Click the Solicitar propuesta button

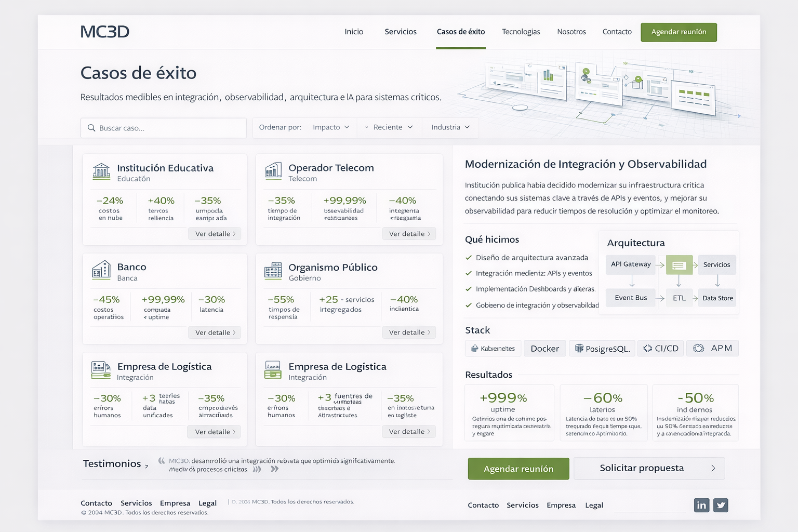click(x=649, y=468)
